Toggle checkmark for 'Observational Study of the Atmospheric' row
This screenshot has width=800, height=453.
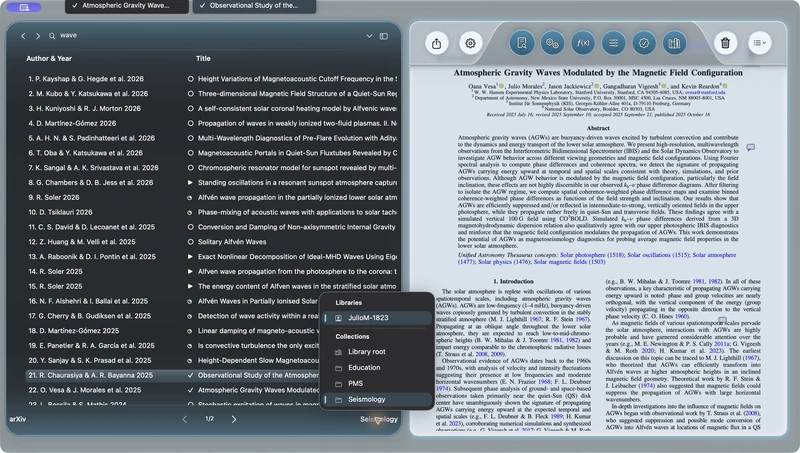(190, 375)
